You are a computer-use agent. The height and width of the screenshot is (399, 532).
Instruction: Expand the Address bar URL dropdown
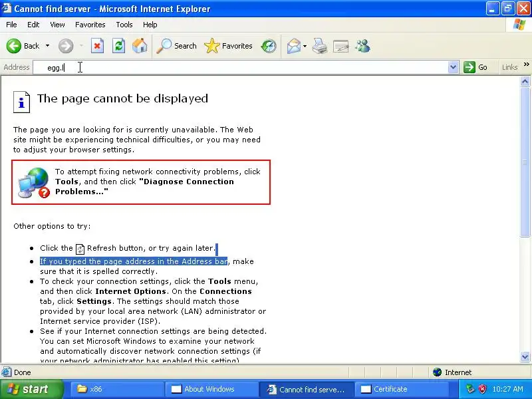pos(453,67)
